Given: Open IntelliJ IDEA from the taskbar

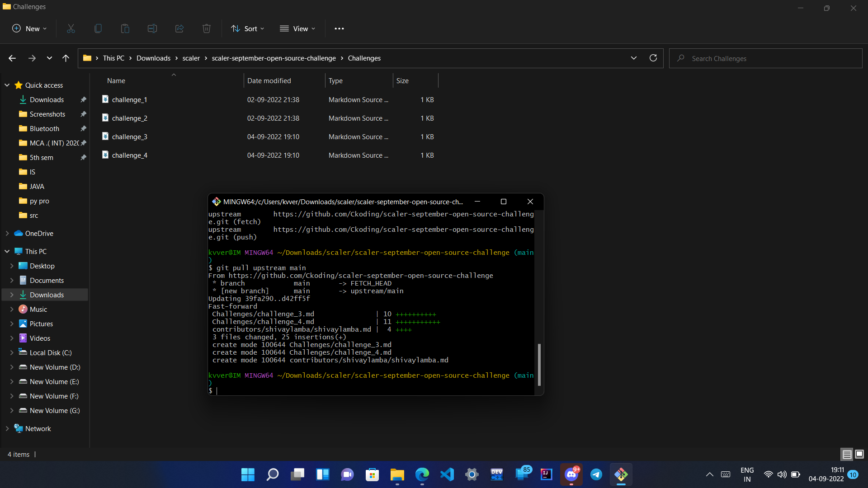Looking at the screenshot, I should click(x=546, y=474).
